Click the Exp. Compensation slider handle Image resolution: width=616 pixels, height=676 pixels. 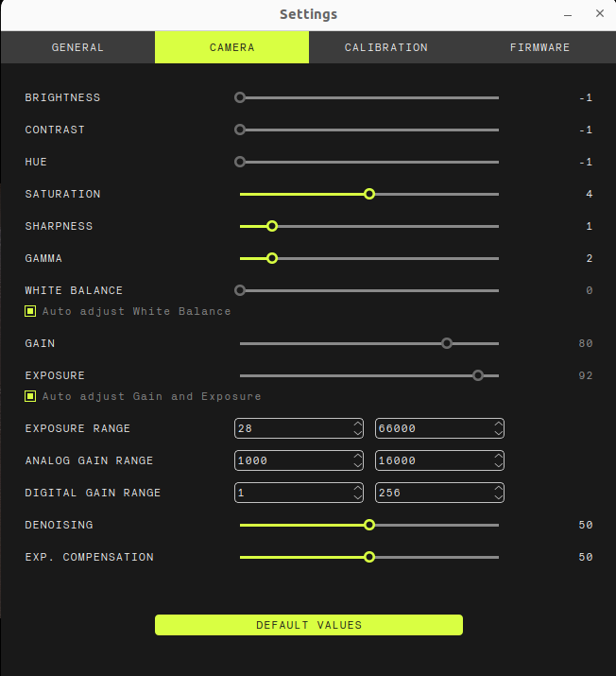pyautogui.click(x=369, y=557)
